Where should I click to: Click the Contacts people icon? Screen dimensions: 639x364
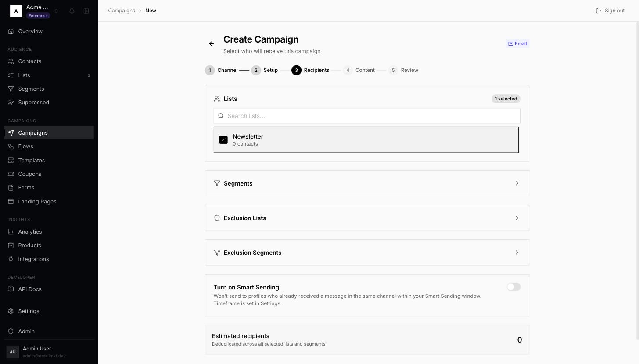[11, 61]
